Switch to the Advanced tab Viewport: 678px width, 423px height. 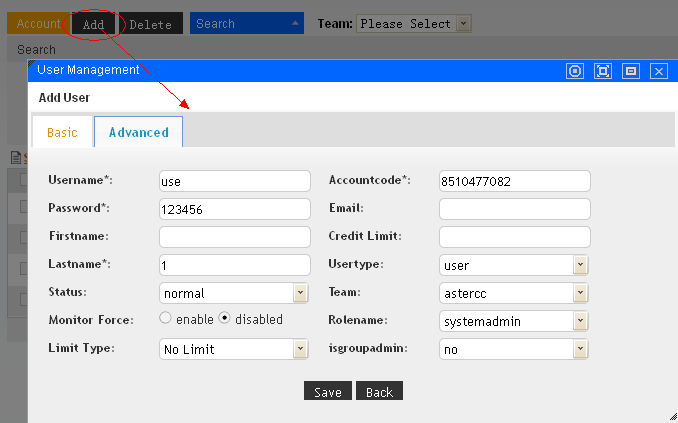click(x=138, y=132)
